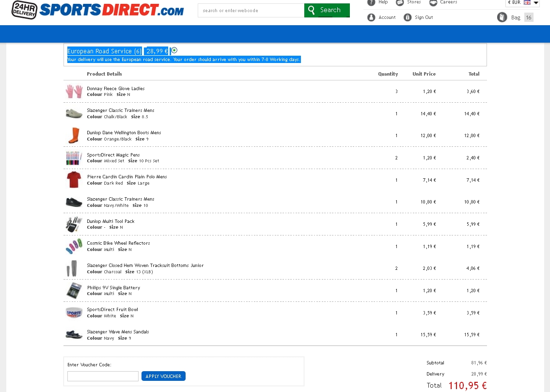Click the Dunlop Dane Wellington Boots Mens name
550x392 pixels.
click(124, 133)
